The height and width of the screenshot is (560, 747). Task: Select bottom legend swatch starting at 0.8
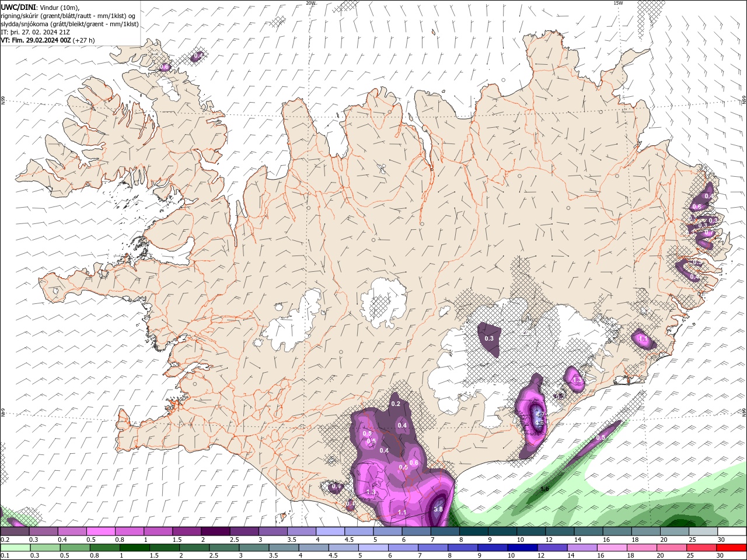[x=104, y=548]
